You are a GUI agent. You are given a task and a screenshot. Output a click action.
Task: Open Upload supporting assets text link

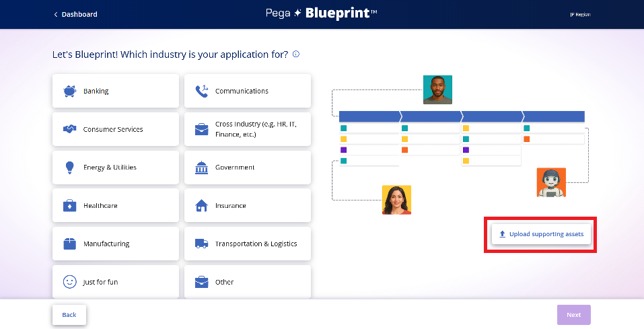(x=546, y=234)
